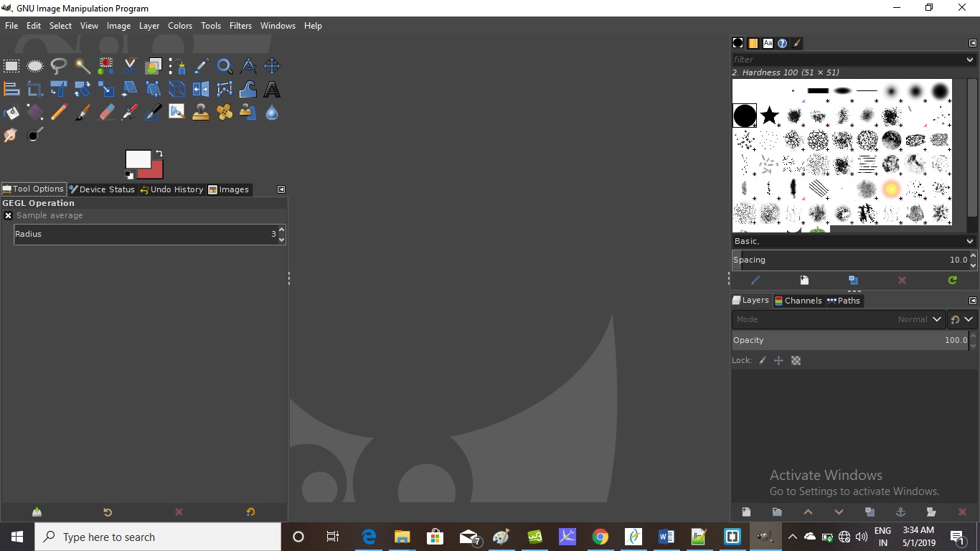The height and width of the screenshot is (551, 980).
Task: Swap foreground and background colors
Action: pyautogui.click(x=159, y=154)
